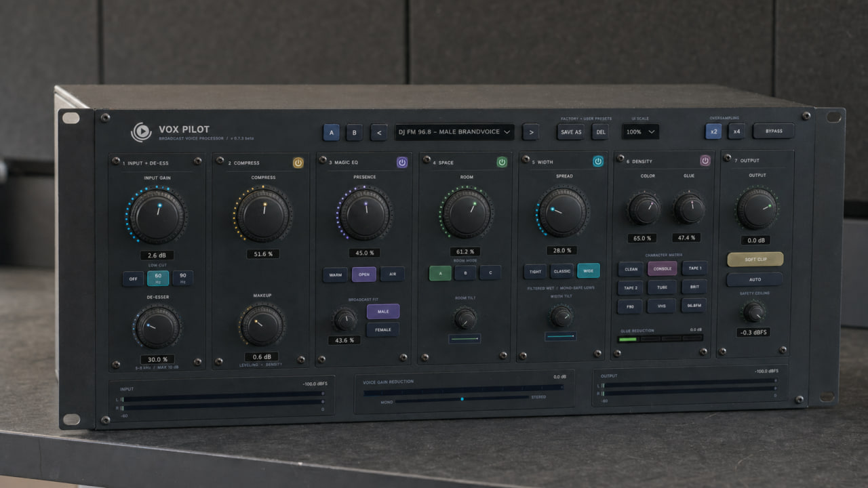Click the Glue knob
Screen dimensions: 868x488
tap(690, 207)
